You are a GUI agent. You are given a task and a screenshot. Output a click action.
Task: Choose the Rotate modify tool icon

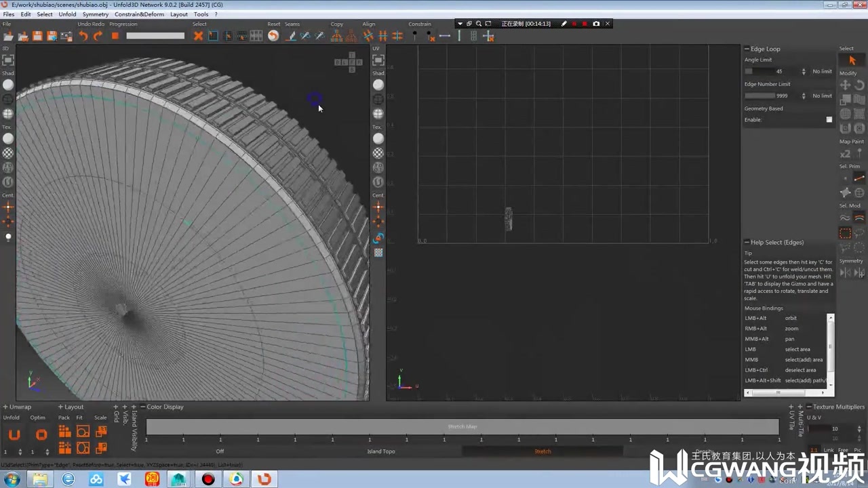click(x=859, y=85)
